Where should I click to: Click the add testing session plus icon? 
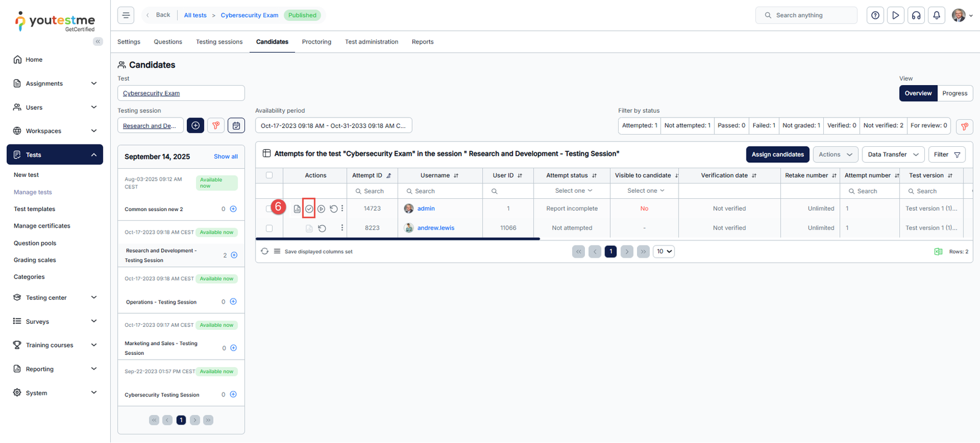click(x=195, y=125)
